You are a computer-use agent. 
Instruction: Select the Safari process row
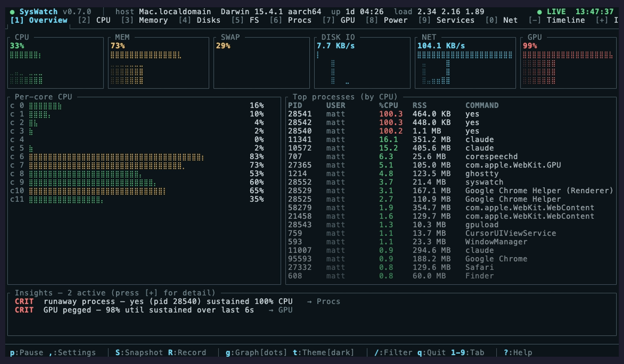[x=451, y=267]
